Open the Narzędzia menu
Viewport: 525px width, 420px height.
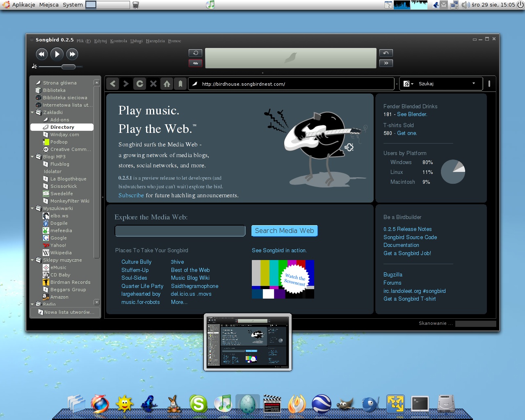pyautogui.click(x=155, y=41)
